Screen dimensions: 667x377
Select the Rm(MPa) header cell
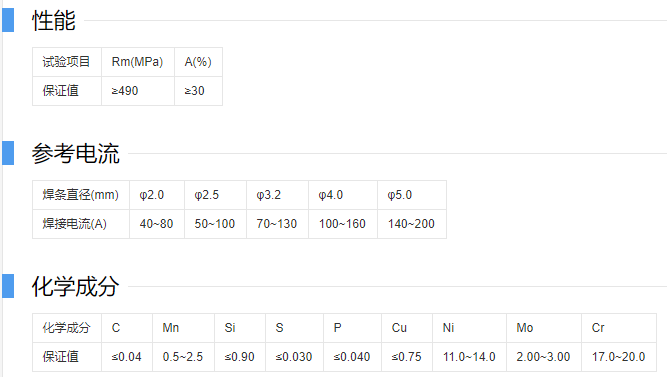coord(138,62)
